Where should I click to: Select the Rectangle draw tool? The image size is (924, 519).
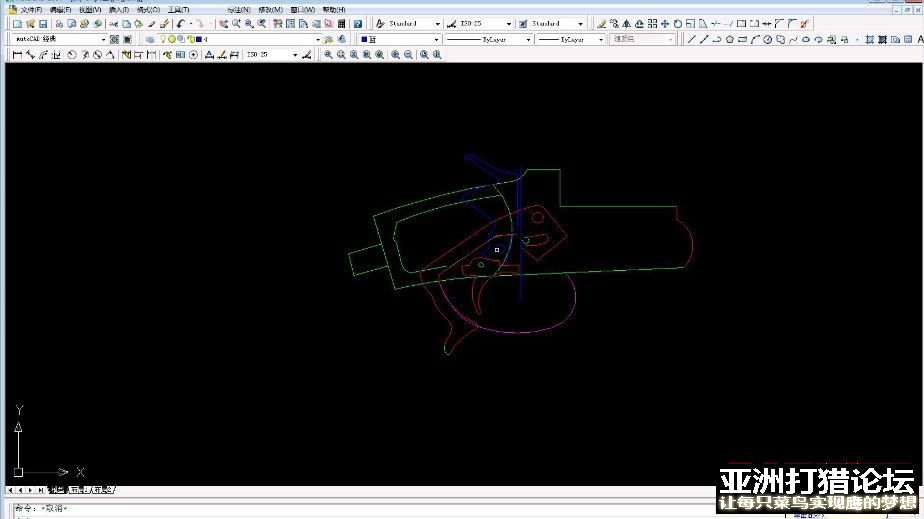tap(742, 39)
